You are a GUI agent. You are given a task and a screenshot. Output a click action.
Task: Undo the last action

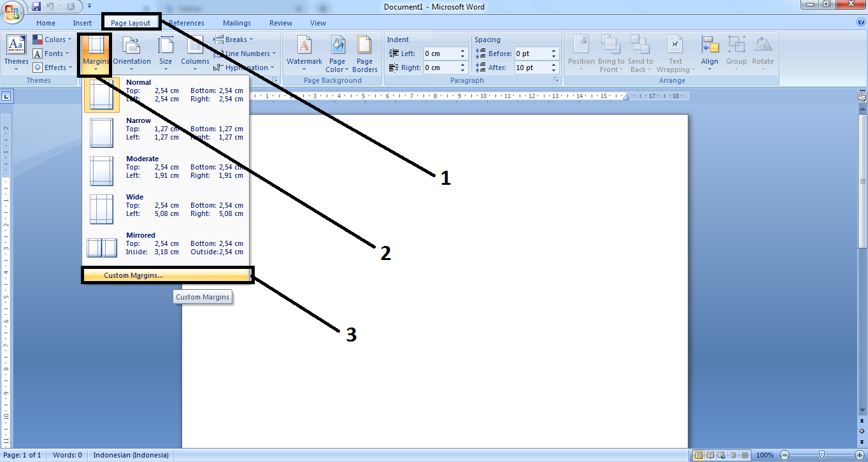click(x=50, y=6)
